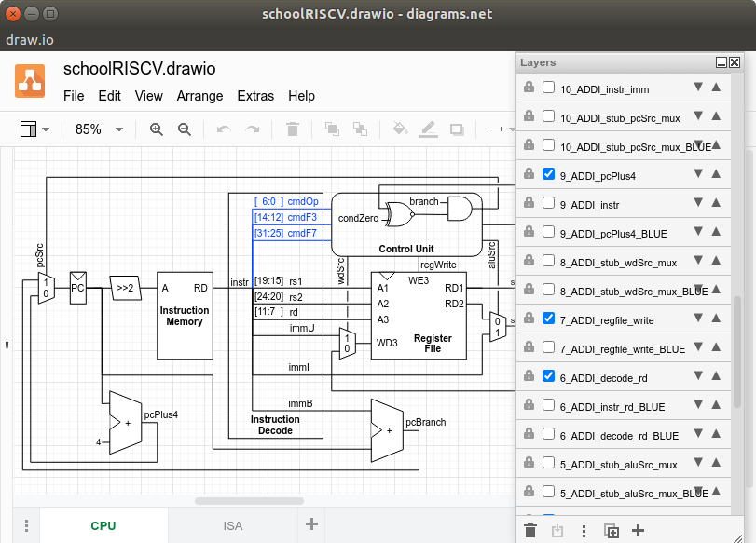
Task: Click the Fill Color bucket icon
Action: pyautogui.click(x=400, y=129)
